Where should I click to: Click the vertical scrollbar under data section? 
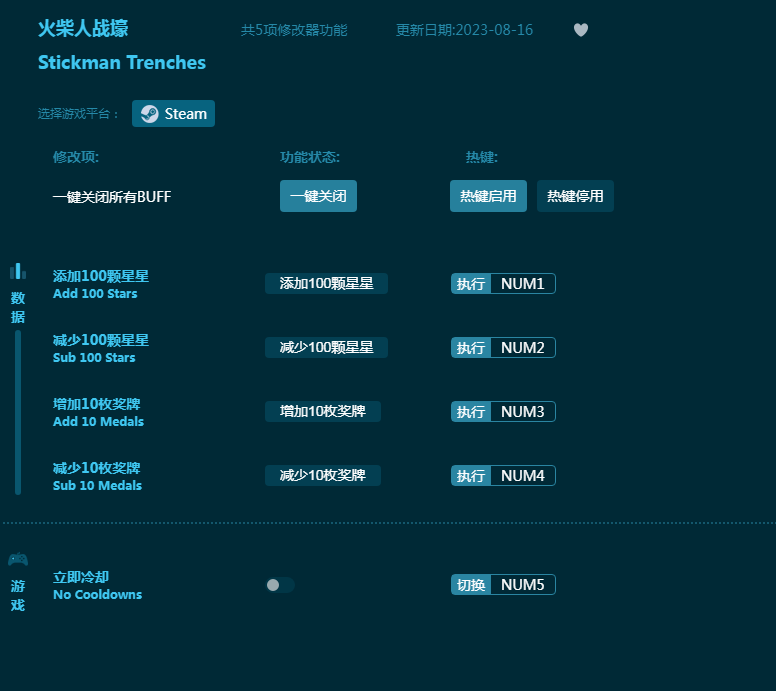tap(18, 412)
